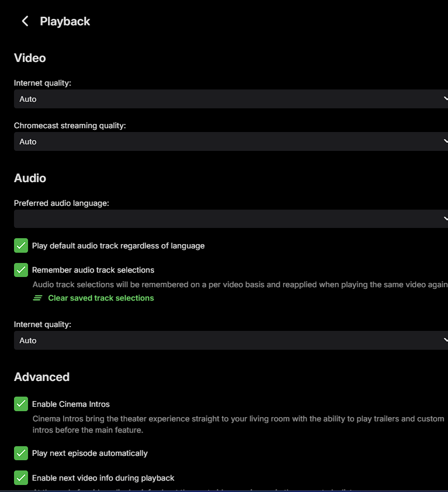Open the Internet quality dropdown in Audio section
This screenshot has height=492, width=448.
pos(231,341)
